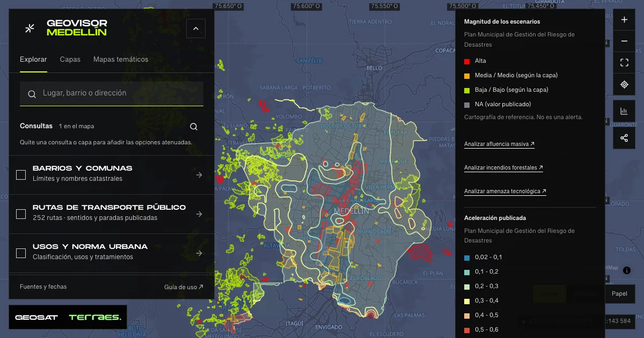This screenshot has width=644, height=338.
Task: Enable the Rutas de Transporte Público checkbox
Action: tap(21, 214)
